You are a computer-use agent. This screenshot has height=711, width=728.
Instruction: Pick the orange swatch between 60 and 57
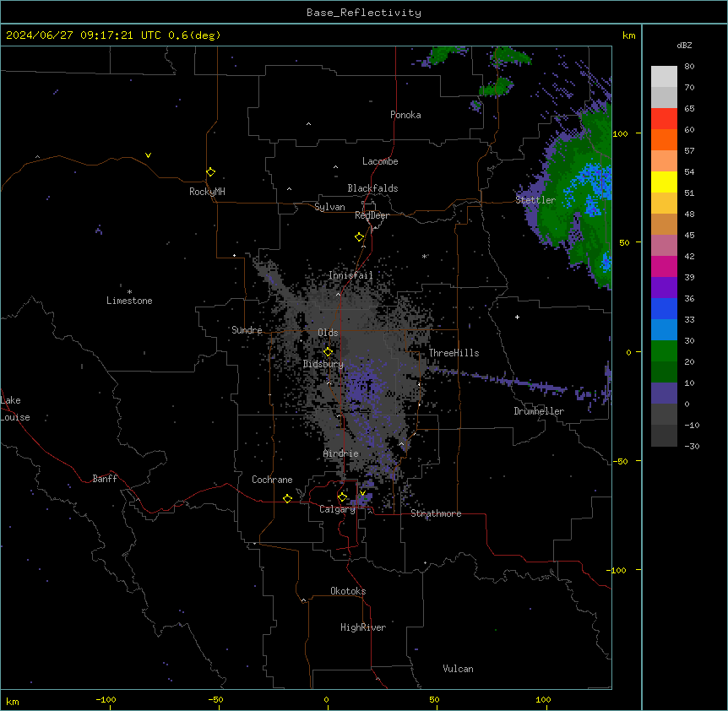tap(664, 139)
